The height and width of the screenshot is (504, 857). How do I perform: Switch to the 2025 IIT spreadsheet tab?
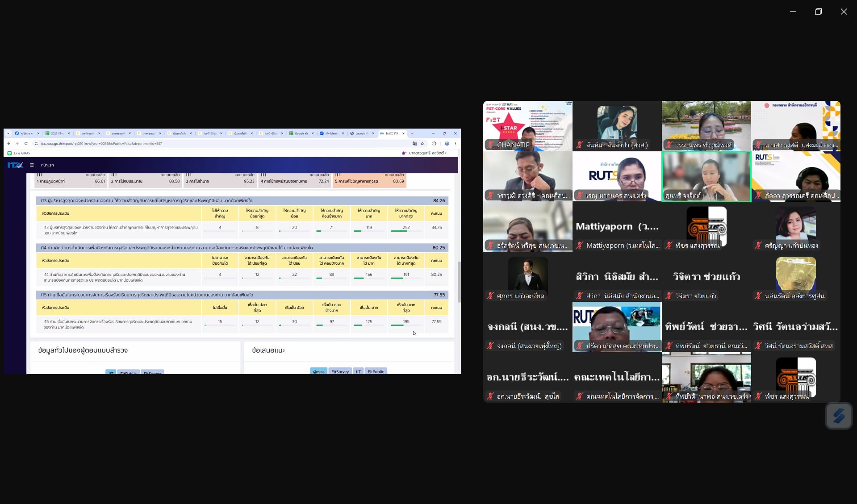58,133
